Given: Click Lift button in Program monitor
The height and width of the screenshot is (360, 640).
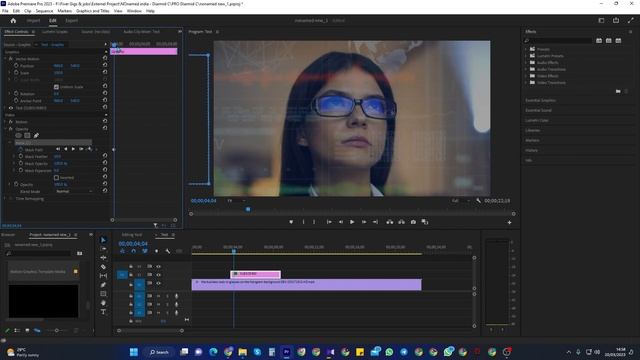Looking at the screenshot, I should tap(390, 222).
